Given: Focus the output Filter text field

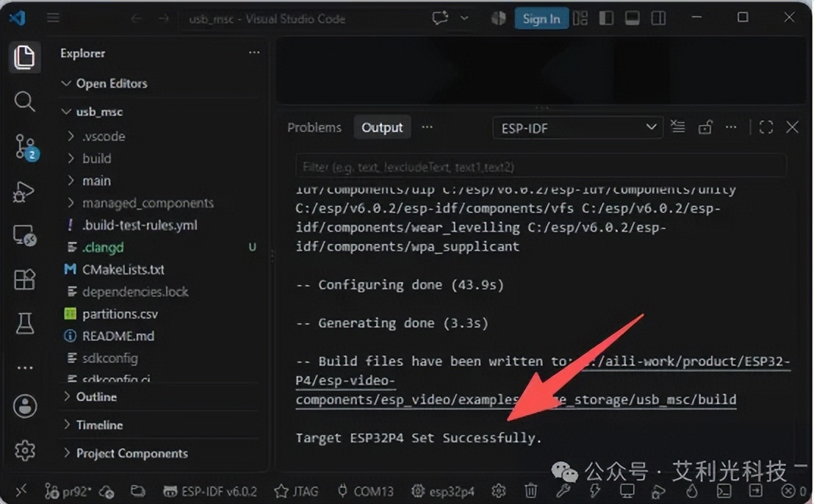Looking at the screenshot, I should pos(541,167).
